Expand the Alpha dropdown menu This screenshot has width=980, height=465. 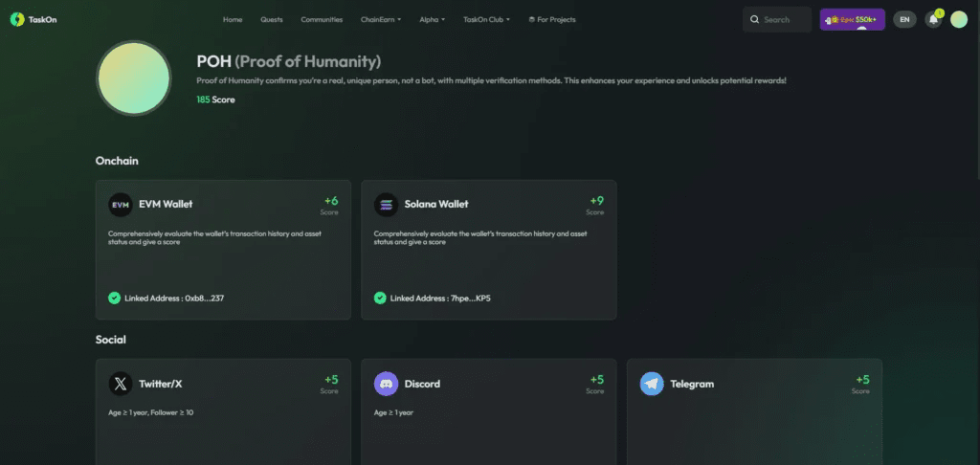pos(432,19)
